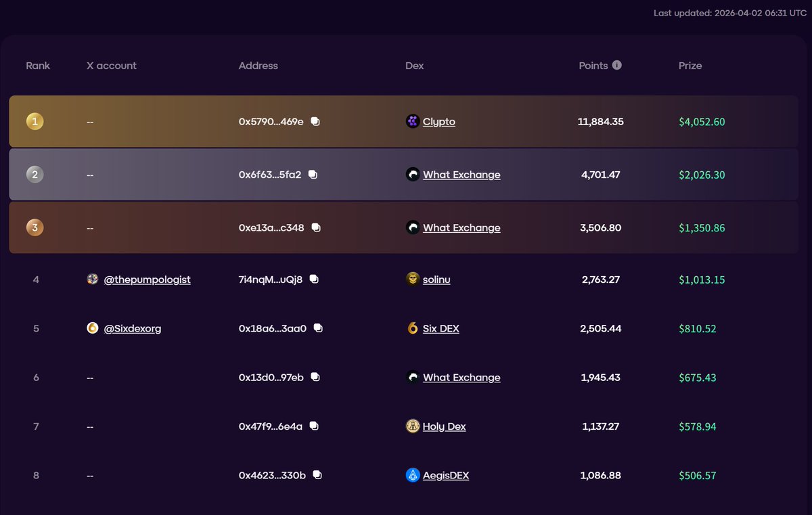Open the AegisDEX link
Screen dimensions: 812x515
pyautogui.click(x=446, y=475)
